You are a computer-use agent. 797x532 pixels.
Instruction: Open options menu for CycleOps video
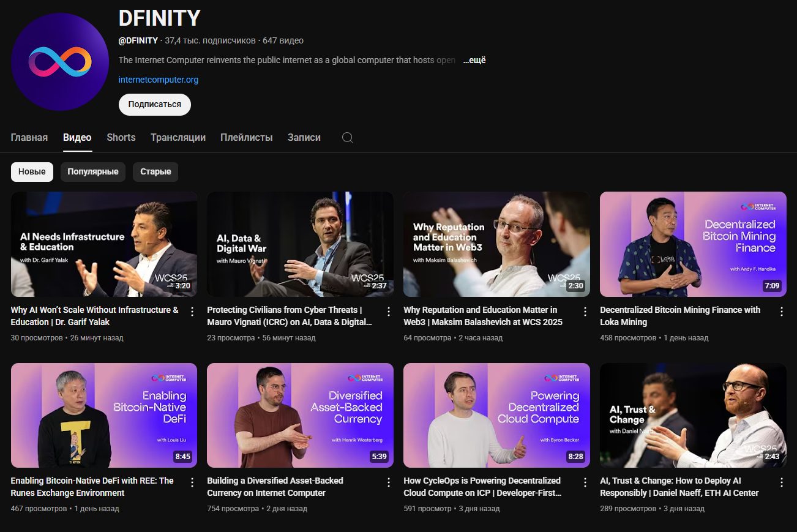click(585, 482)
